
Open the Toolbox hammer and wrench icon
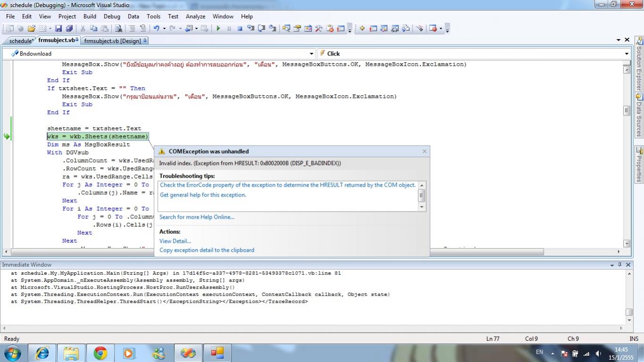(319, 28)
